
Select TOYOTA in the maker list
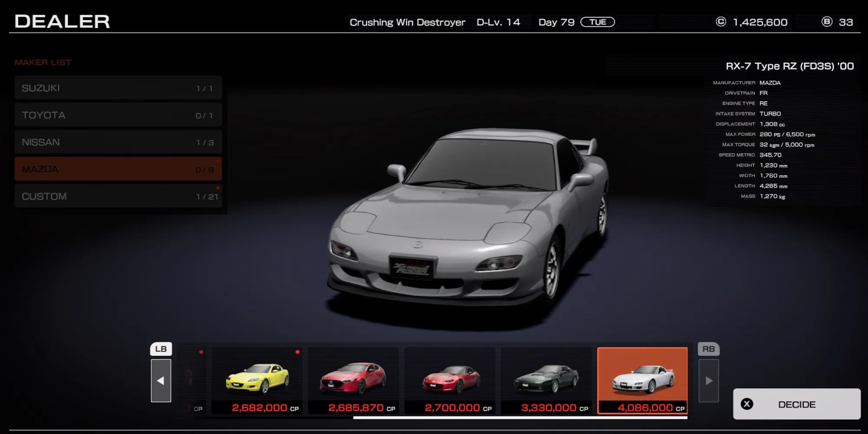click(x=118, y=115)
